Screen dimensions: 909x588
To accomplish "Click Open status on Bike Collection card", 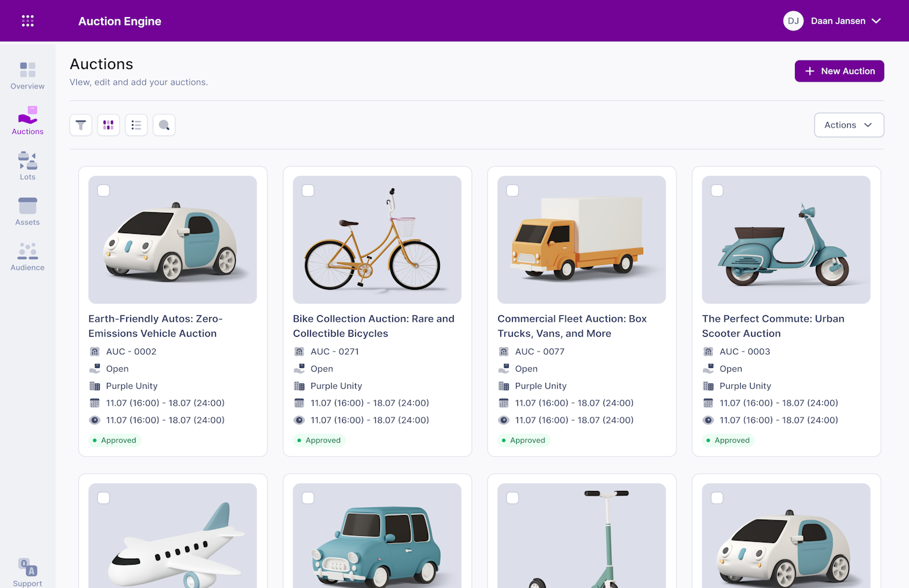I will (322, 369).
